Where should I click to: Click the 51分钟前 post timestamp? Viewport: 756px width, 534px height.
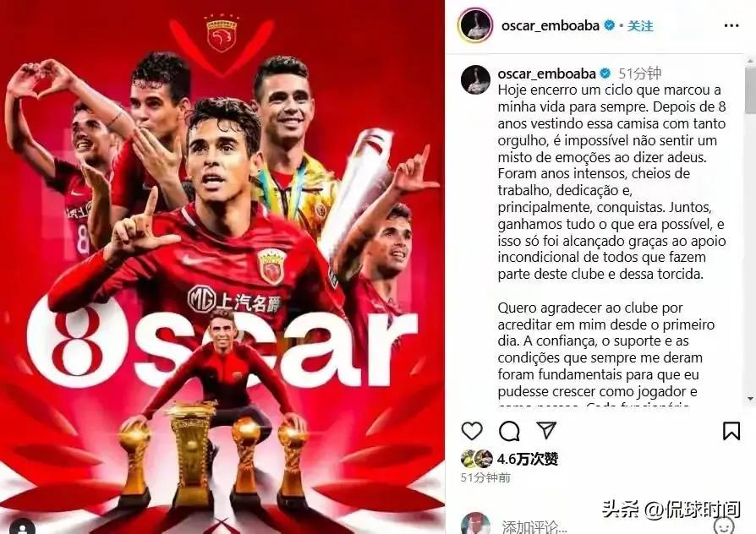[x=485, y=477]
